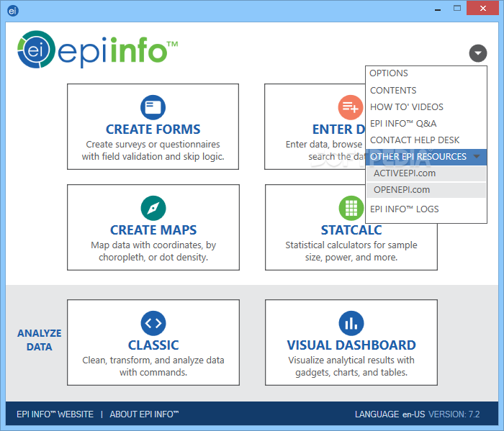504x431 pixels.
Task: Click 'Map data with coordinates' description text
Action: click(x=153, y=245)
